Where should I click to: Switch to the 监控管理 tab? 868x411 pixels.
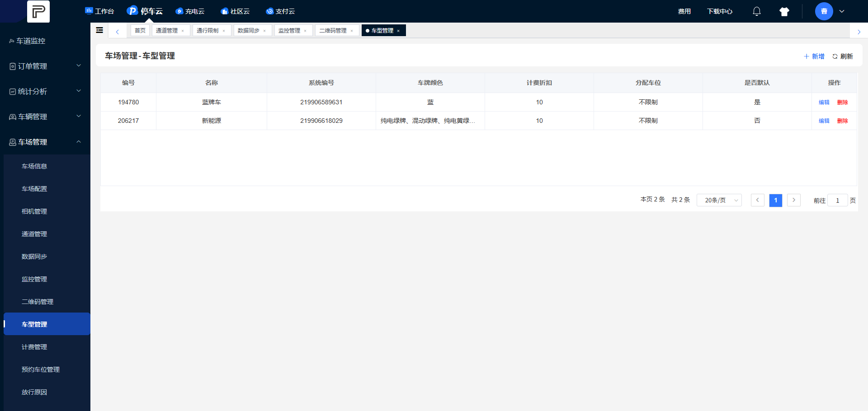pyautogui.click(x=289, y=30)
